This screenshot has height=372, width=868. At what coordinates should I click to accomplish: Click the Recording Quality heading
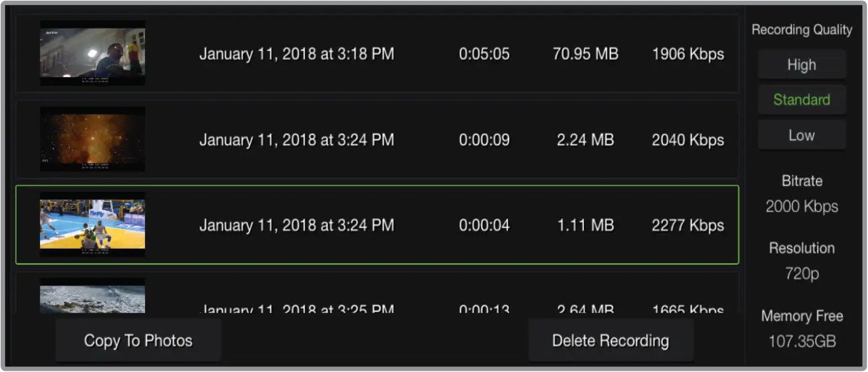tap(801, 30)
